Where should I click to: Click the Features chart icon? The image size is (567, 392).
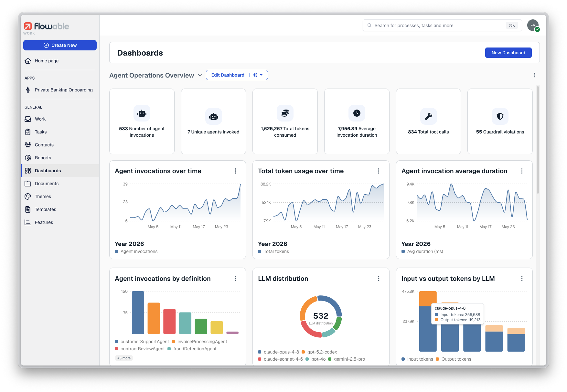(28, 222)
